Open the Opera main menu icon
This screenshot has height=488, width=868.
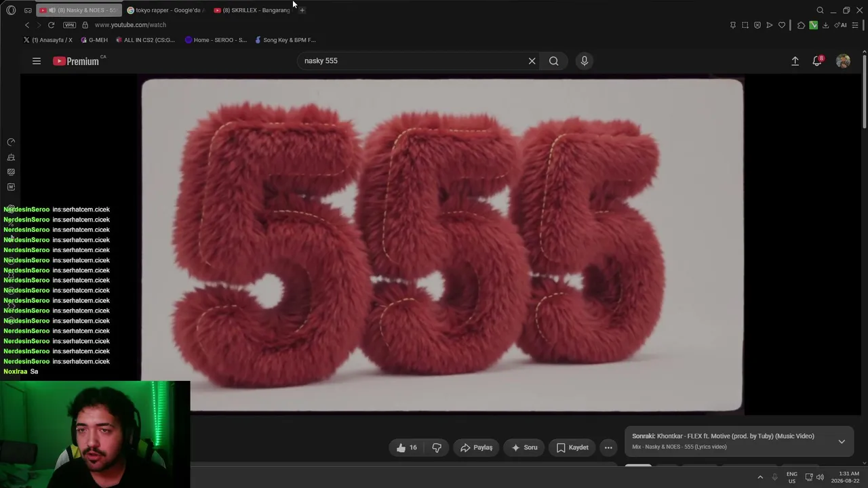tap(11, 10)
